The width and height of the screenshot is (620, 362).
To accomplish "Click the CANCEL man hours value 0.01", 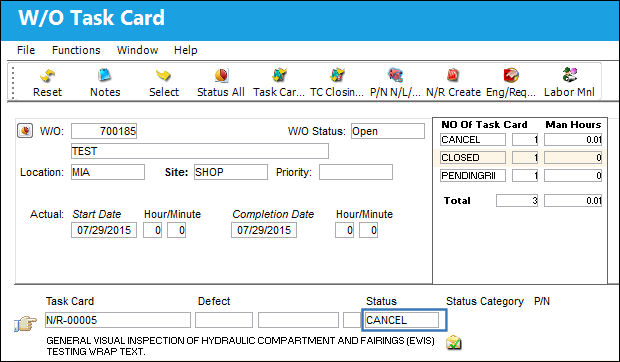I will click(x=573, y=140).
